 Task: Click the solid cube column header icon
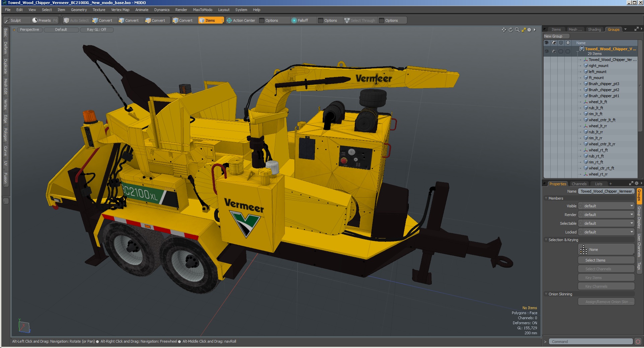point(568,43)
